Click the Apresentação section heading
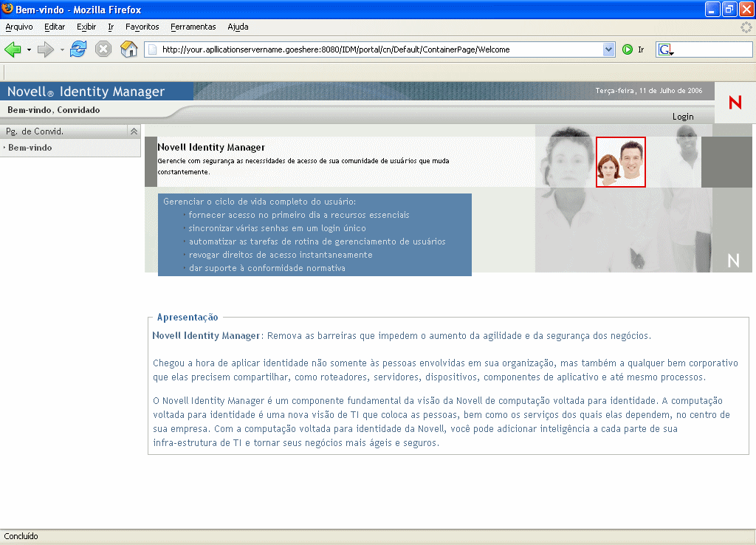Image resolution: width=756 pixels, height=545 pixels. 187,318
